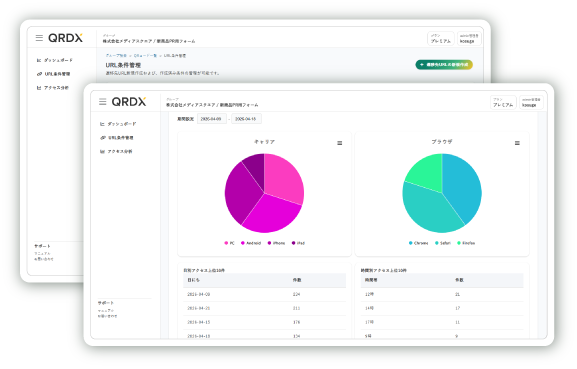Viewport: 577px width, 369px height.
Task: Toggle the Firefox legend item
Action: pos(466,243)
